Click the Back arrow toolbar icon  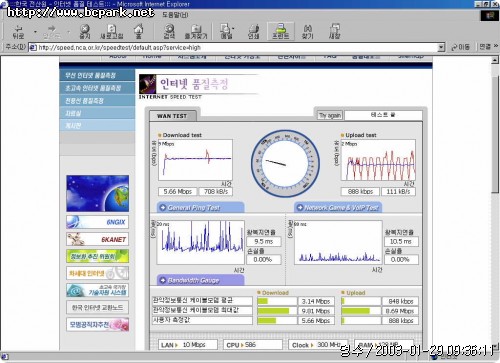tap(18, 31)
